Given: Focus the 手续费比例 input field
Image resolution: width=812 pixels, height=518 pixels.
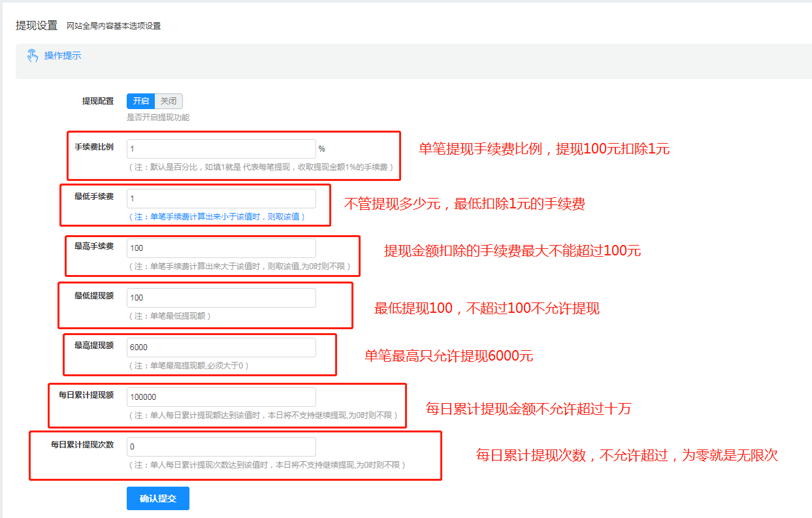Looking at the screenshot, I should (x=221, y=149).
